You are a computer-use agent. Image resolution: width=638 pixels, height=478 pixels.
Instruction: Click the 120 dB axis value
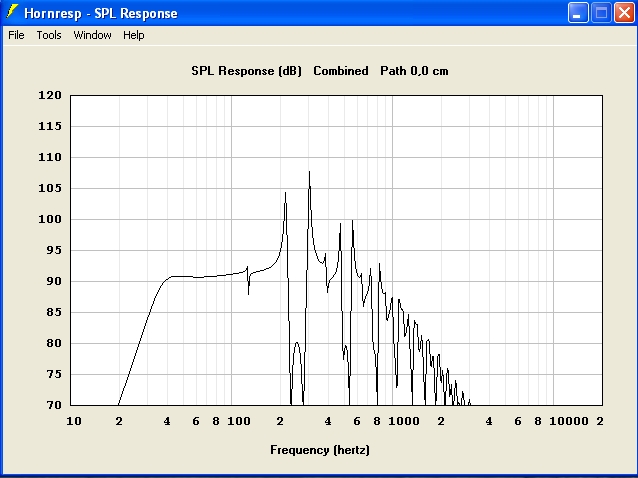[50, 95]
